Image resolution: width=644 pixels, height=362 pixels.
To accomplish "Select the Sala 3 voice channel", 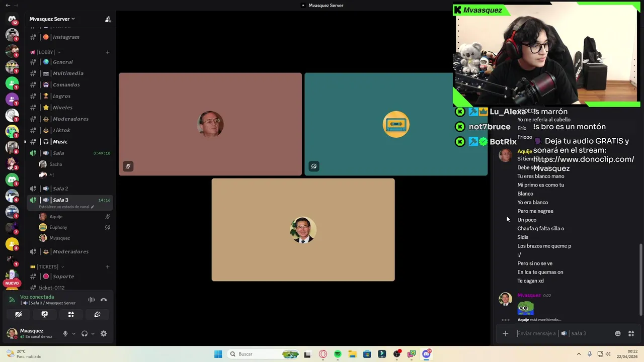I will coord(70,202).
